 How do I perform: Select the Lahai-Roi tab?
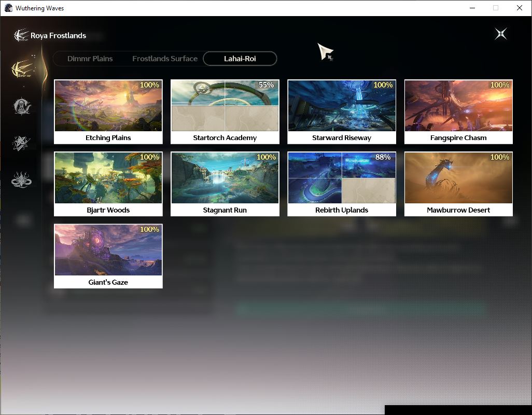(240, 59)
